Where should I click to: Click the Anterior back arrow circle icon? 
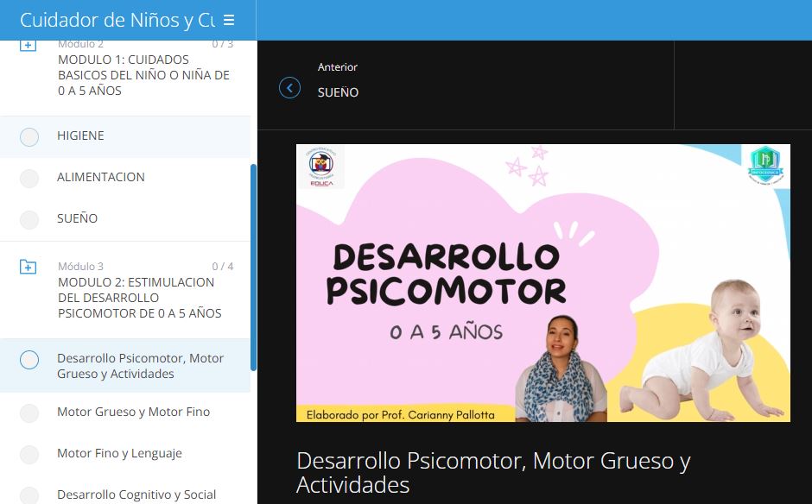289,88
